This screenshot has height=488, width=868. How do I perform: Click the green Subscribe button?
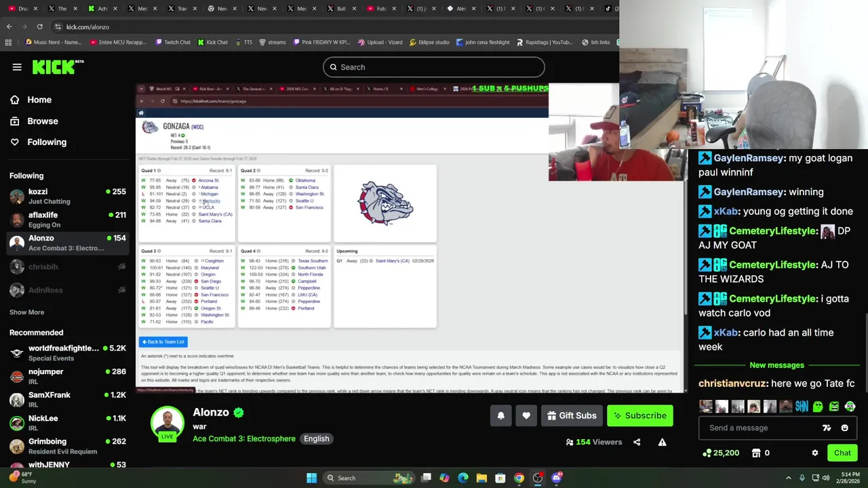click(x=640, y=415)
